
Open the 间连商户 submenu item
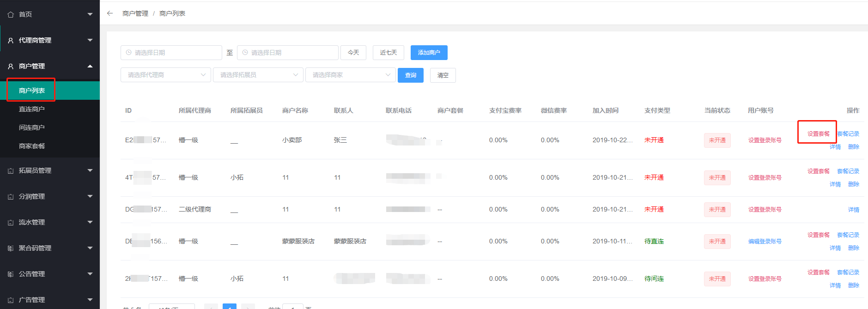coord(50,127)
